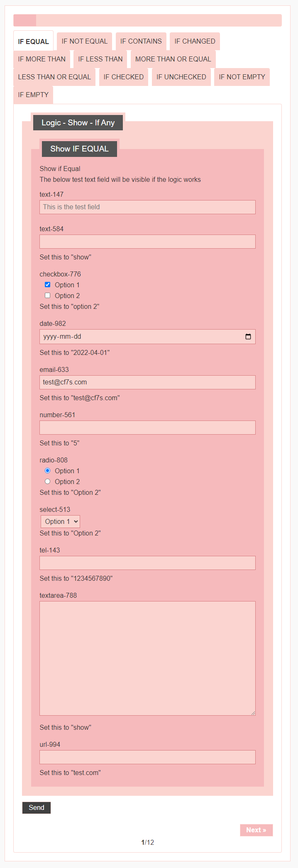Open the IF CHECKED tab
This screenshot has width=298, height=868.
pyautogui.click(x=123, y=77)
